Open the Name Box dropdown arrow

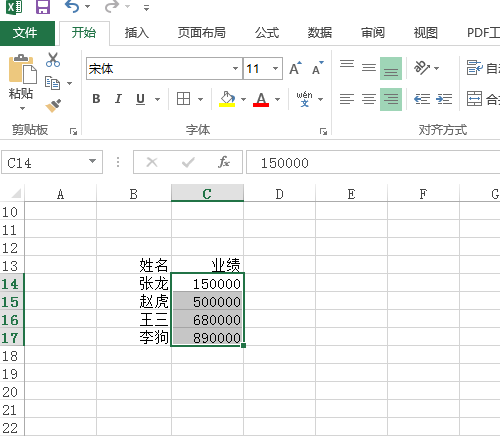tap(92, 161)
